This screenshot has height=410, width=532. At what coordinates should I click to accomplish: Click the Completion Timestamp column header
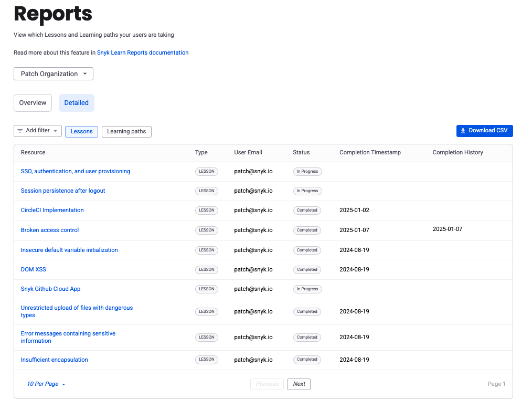[370, 152]
